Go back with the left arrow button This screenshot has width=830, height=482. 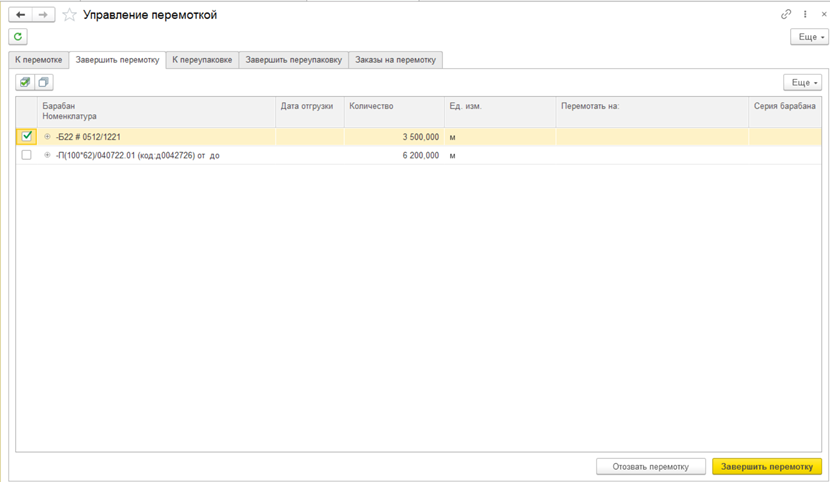click(20, 15)
